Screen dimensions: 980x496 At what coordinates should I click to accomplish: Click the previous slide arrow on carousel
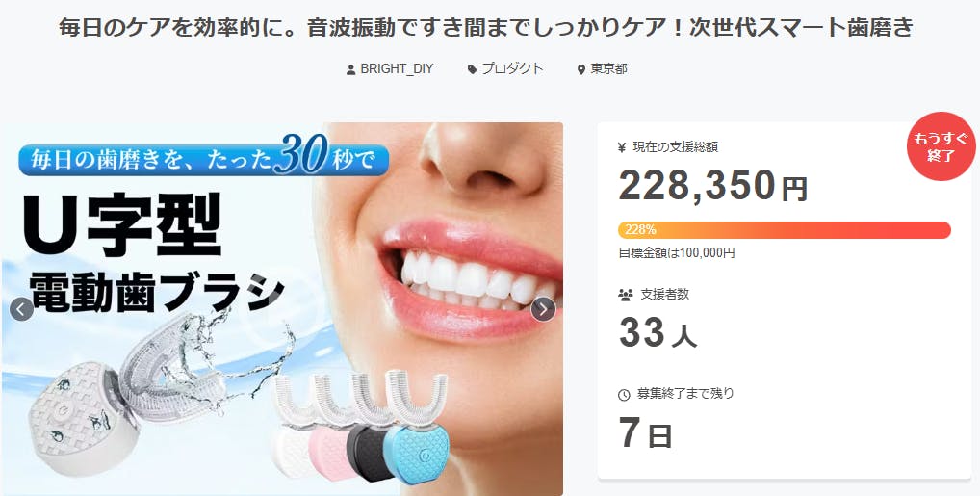coord(22,309)
